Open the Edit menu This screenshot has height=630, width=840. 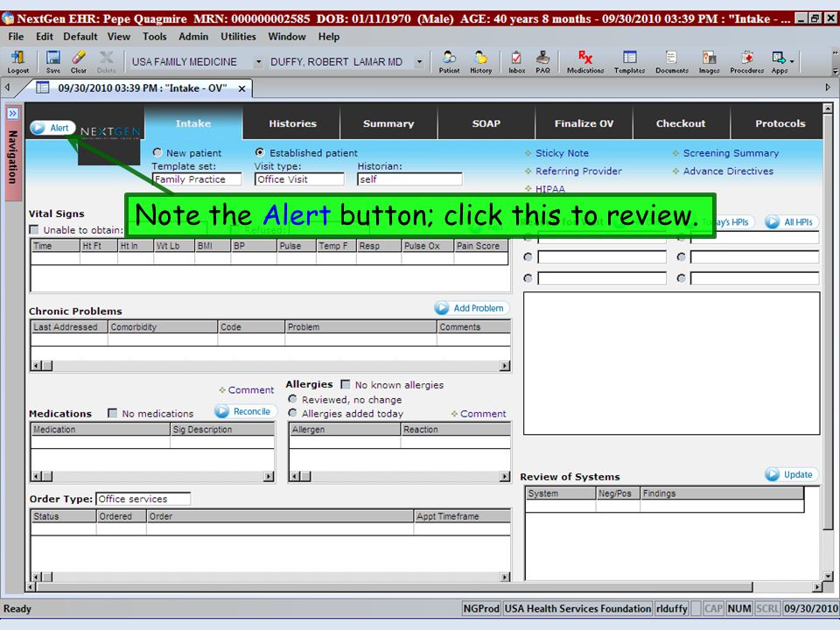[45, 37]
